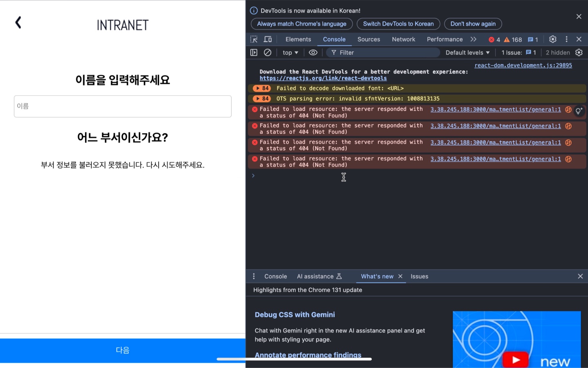Image resolution: width=588 pixels, height=368 pixels.
Task: Open the AI assistance drawer tab
Action: click(319, 276)
